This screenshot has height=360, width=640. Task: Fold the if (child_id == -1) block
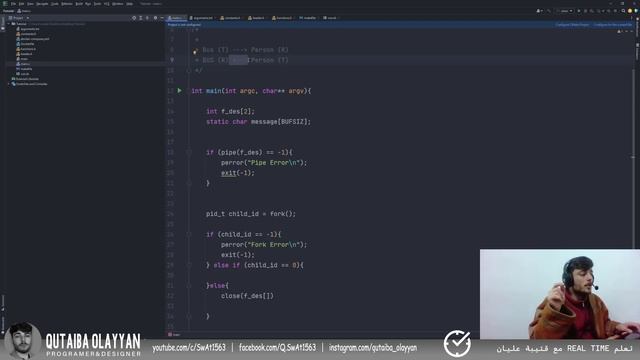point(189,234)
